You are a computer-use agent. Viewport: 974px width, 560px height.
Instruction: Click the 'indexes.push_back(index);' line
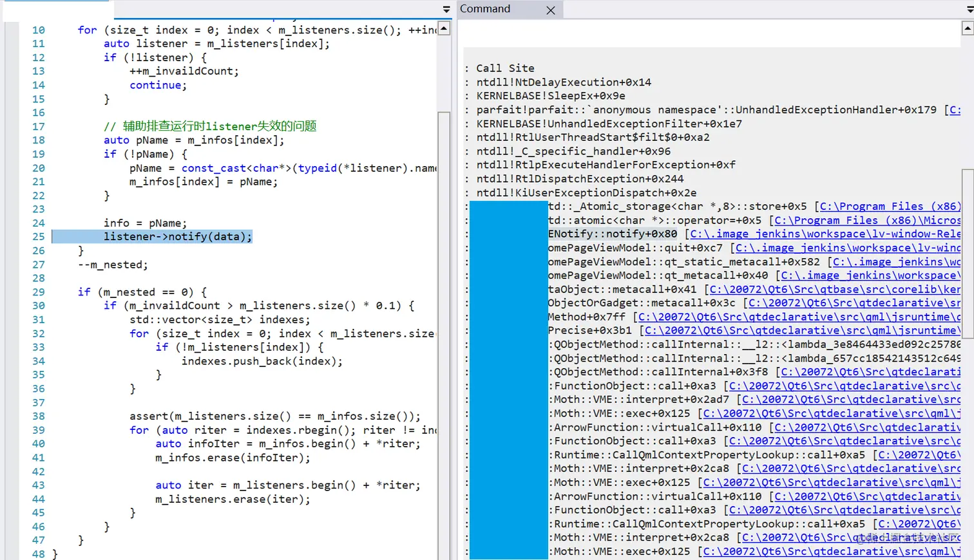[262, 361]
